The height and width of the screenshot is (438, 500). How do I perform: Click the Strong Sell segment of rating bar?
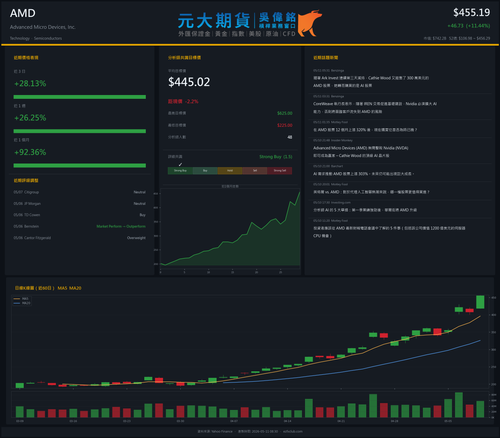click(x=280, y=171)
